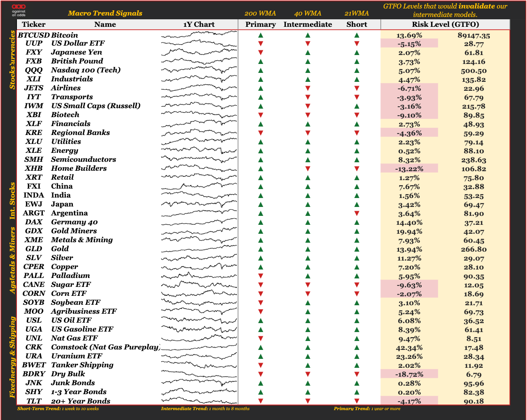Viewport: 527px width, 420px height.
Task: Click Sugar ETF's red Short arrow
Action: coord(357,285)
